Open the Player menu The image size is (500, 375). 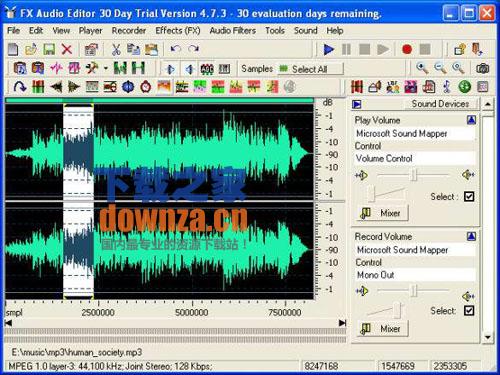[x=90, y=31]
